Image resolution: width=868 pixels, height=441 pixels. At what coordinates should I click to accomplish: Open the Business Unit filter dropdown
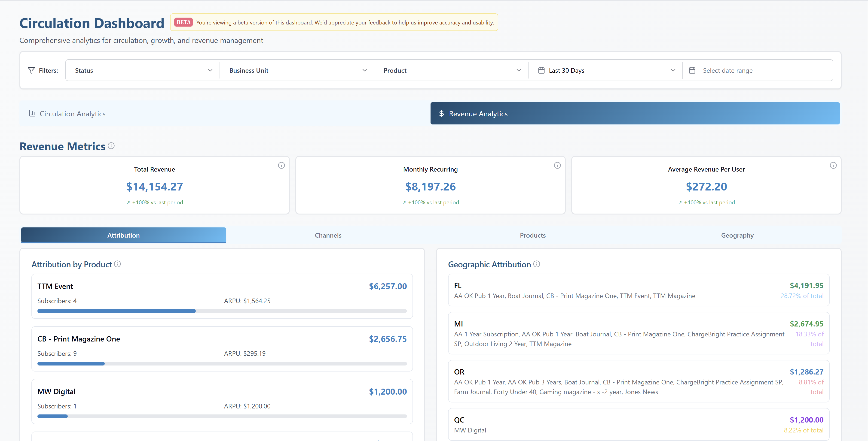[x=297, y=70]
